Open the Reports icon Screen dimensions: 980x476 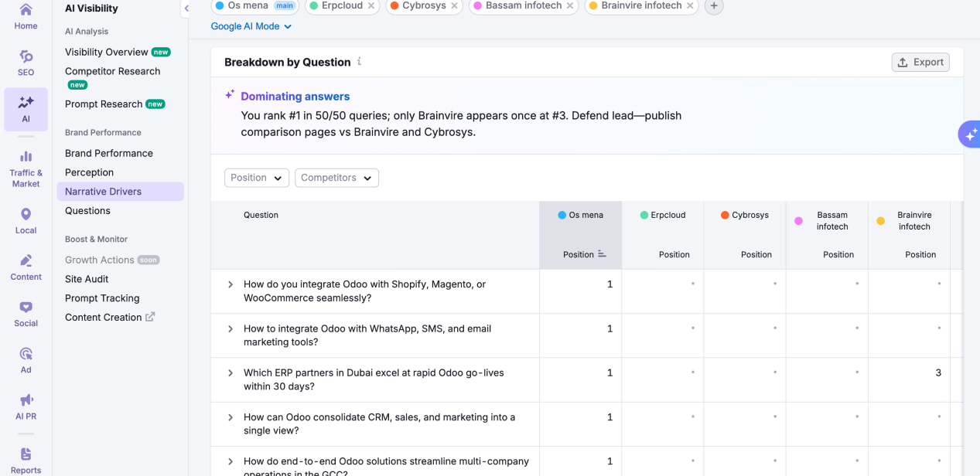coord(26,454)
